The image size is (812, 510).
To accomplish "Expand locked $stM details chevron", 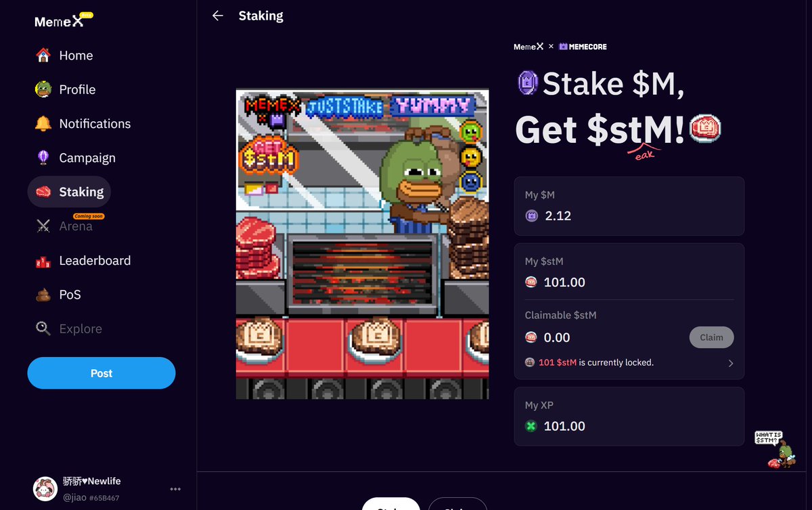I will pos(730,363).
